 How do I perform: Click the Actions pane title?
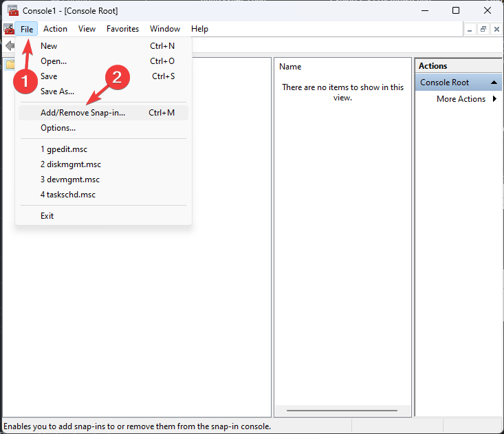[x=432, y=66]
